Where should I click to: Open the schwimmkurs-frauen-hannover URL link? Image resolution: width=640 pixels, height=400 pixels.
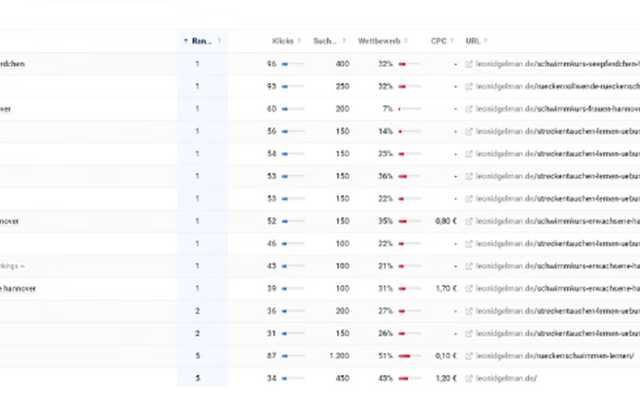click(558, 109)
